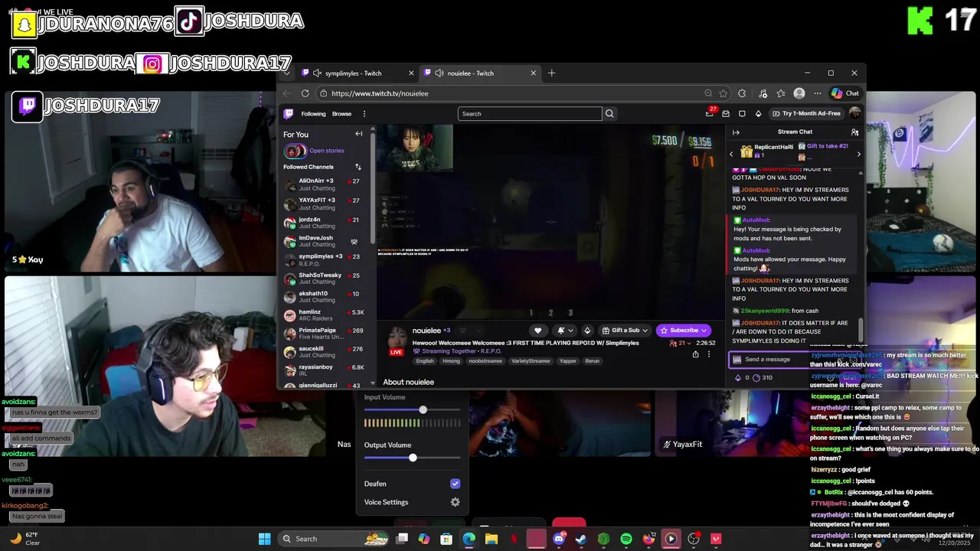Click the Twitch search magnifier button

click(609, 114)
